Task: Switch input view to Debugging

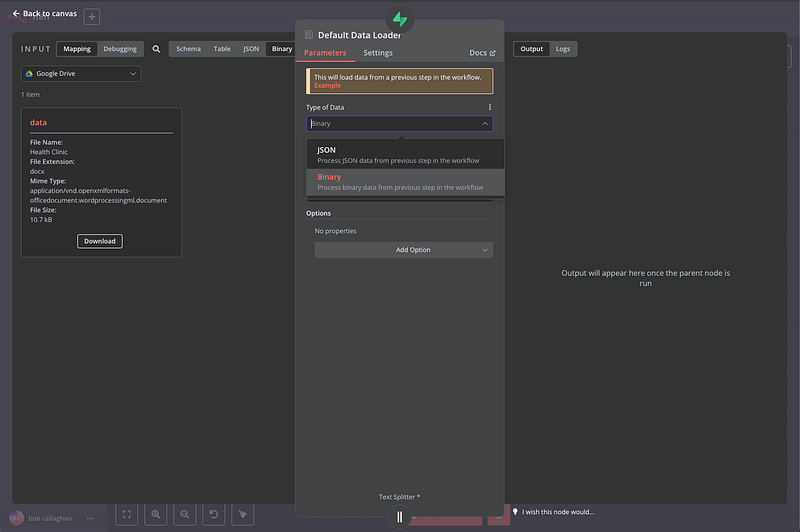Action: point(121,48)
